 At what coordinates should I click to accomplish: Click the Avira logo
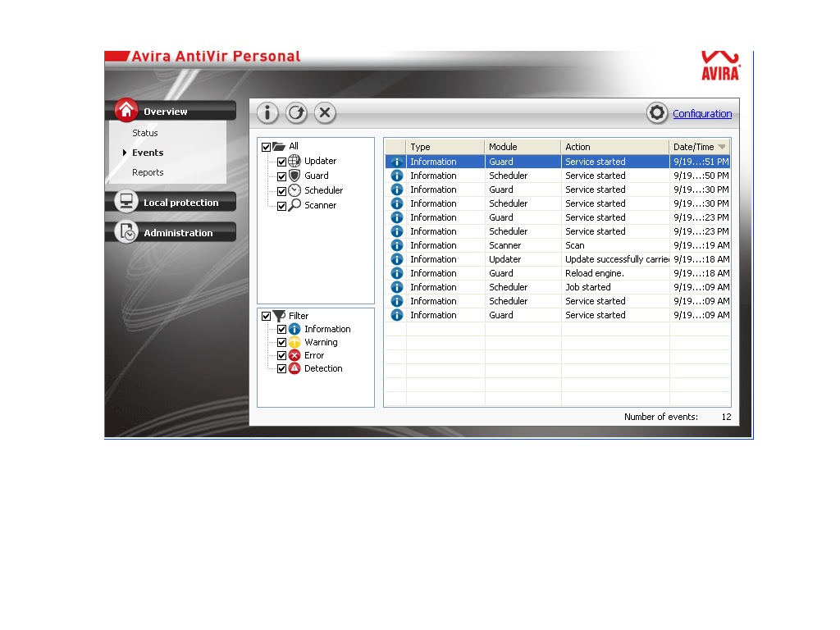pyautogui.click(x=720, y=66)
